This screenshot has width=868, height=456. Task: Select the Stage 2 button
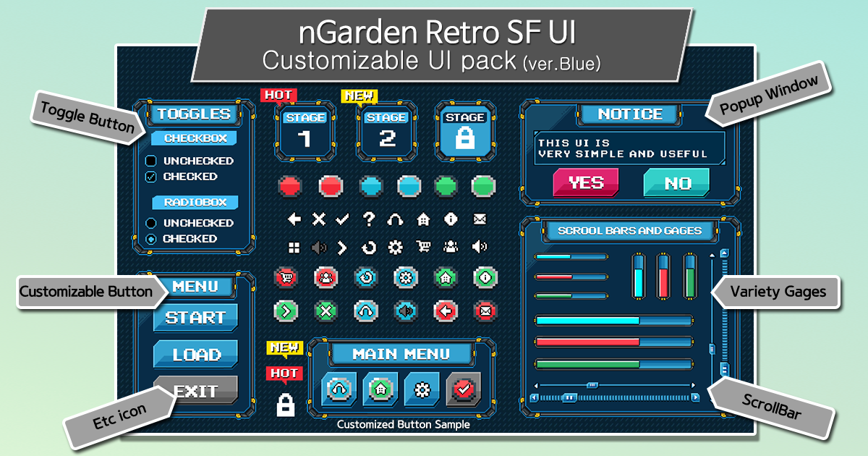click(x=387, y=130)
